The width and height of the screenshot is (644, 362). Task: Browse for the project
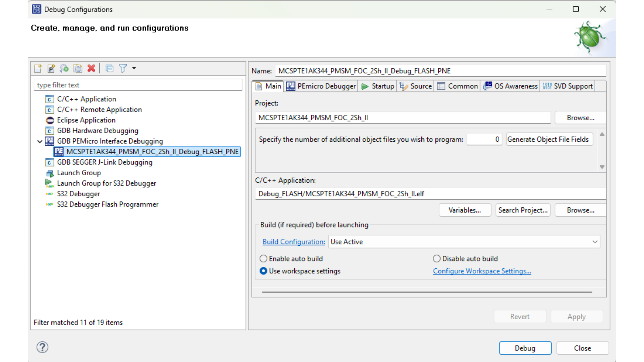point(580,118)
